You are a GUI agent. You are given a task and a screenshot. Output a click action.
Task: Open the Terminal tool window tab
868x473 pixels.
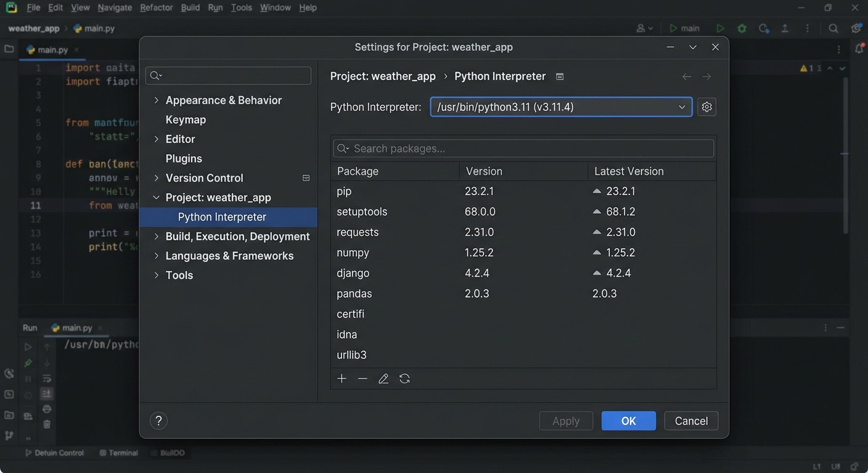pyautogui.click(x=118, y=453)
